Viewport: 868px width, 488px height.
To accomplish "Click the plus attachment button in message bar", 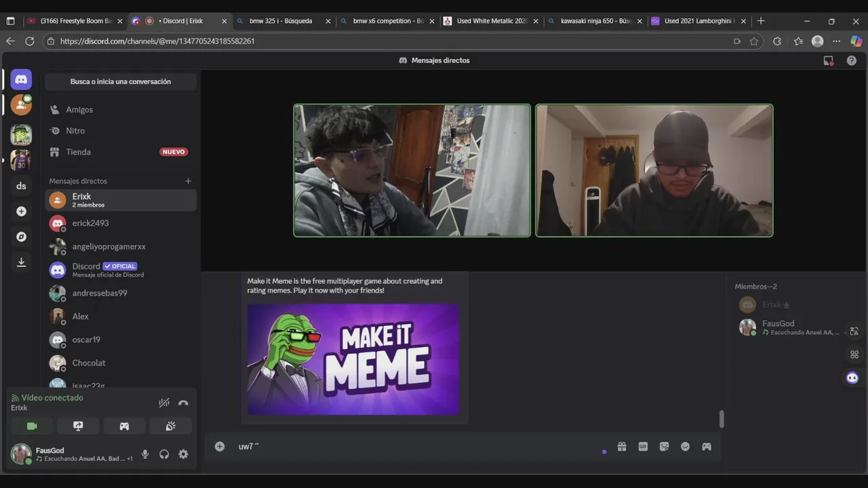I will coord(220,446).
